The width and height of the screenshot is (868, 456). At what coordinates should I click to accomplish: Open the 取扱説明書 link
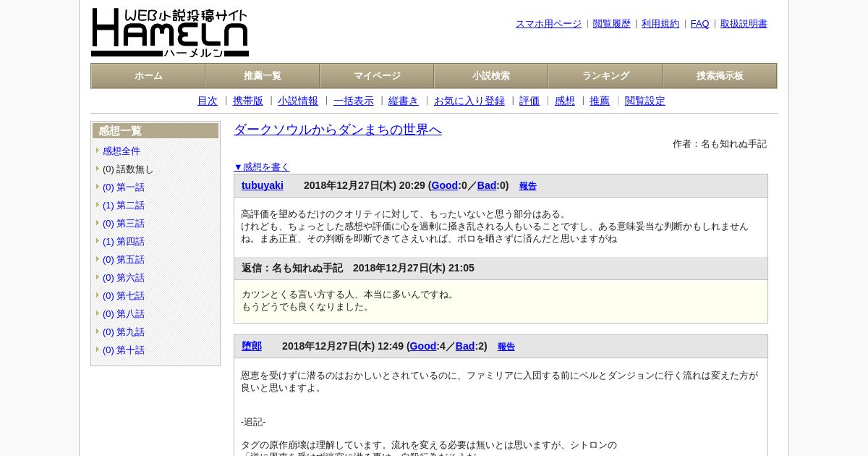(x=744, y=24)
